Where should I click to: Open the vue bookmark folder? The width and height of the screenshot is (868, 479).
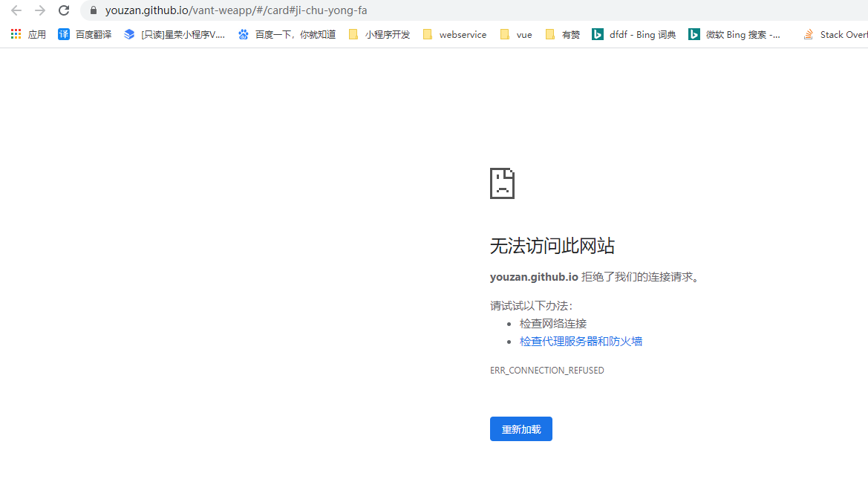coord(516,34)
